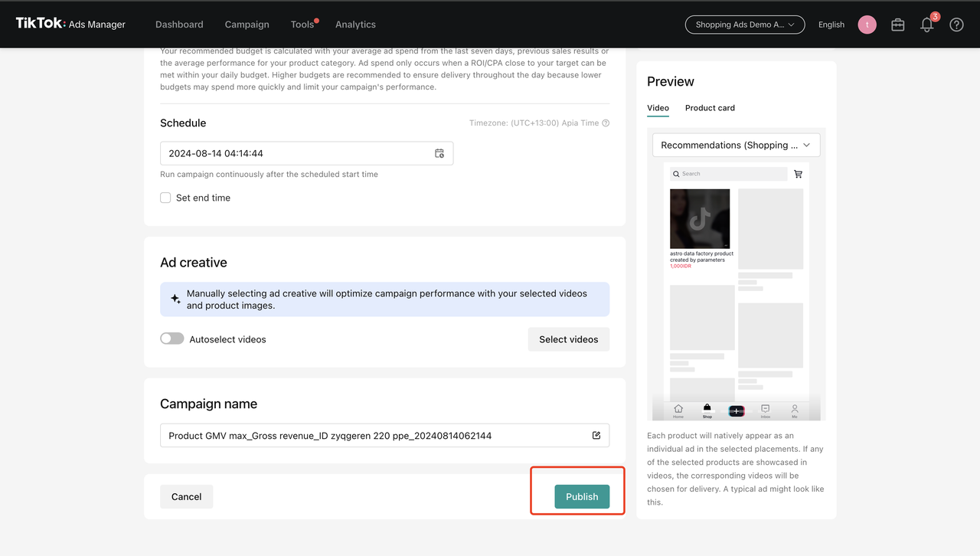This screenshot has width=980, height=556.
Task: Open the English language selector
Action: click(x=831, y=25)
